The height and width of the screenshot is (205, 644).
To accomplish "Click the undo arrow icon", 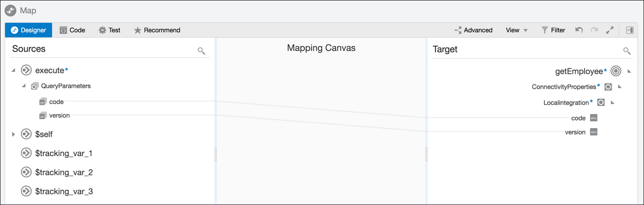I will click(x=579, y=30).
